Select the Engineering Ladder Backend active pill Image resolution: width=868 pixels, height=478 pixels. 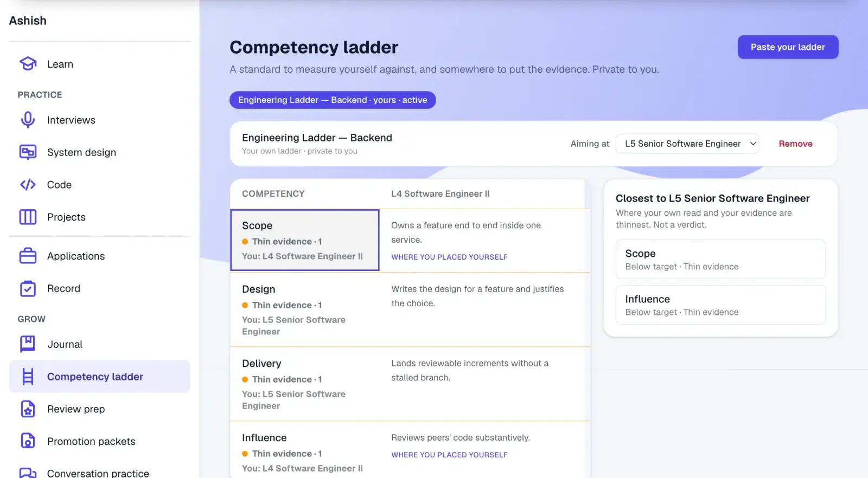point(333,100)
